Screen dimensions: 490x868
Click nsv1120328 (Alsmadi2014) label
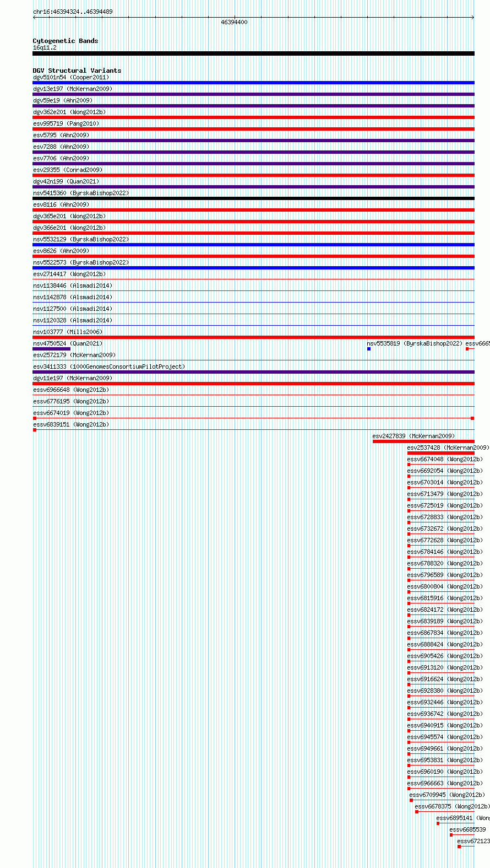73,320
